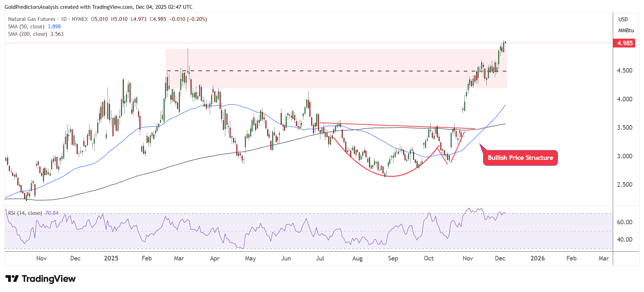Open the USD currency label
This screenshot has height=292, width=644.
[x=623, y=19]
